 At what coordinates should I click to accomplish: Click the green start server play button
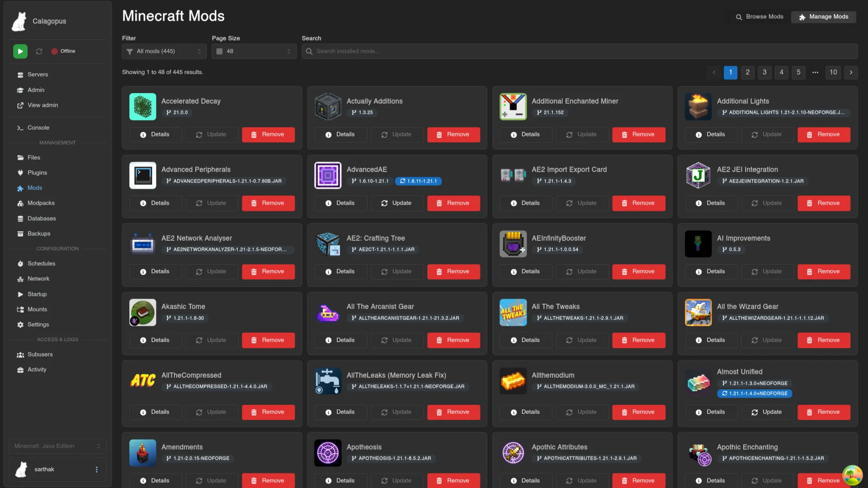point(20,52)
